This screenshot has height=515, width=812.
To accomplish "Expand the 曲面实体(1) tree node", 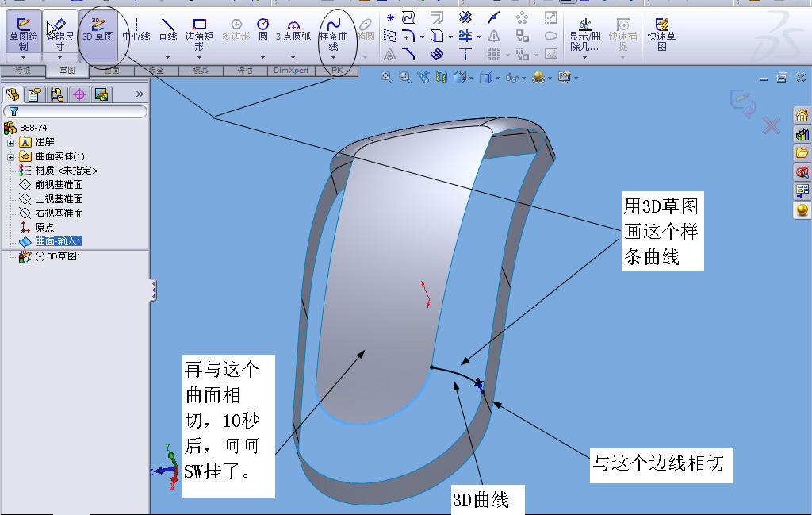I will (x=10, y=156).
